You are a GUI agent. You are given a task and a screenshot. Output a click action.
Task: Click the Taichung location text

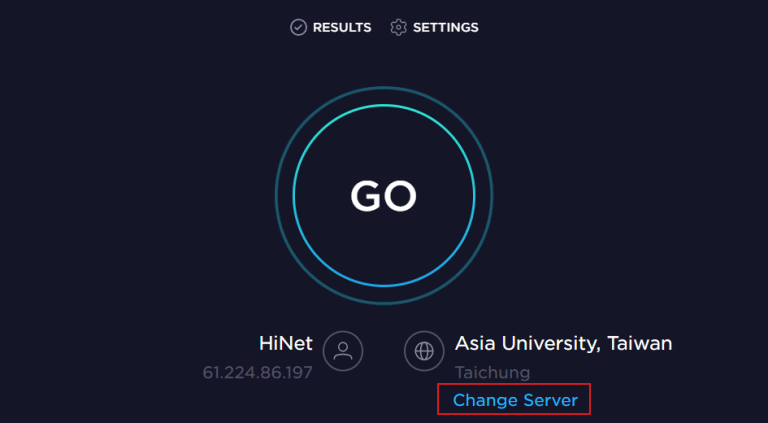point(492,373)
